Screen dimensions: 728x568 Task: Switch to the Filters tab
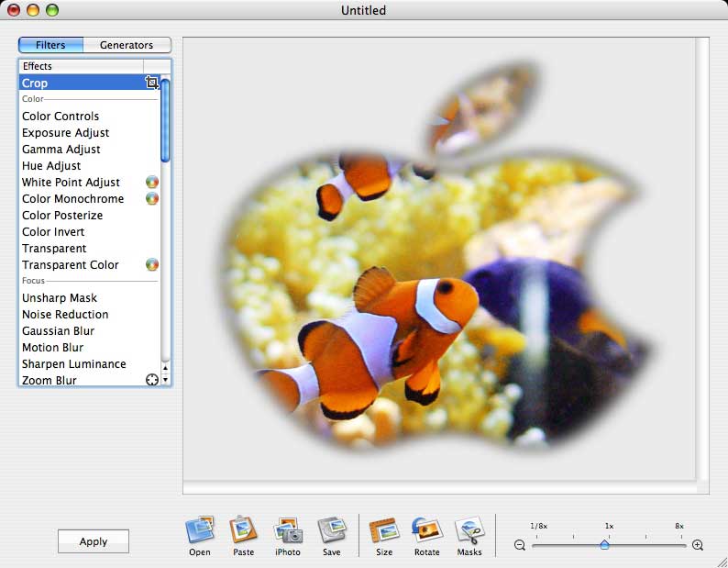tap(50, 45)
